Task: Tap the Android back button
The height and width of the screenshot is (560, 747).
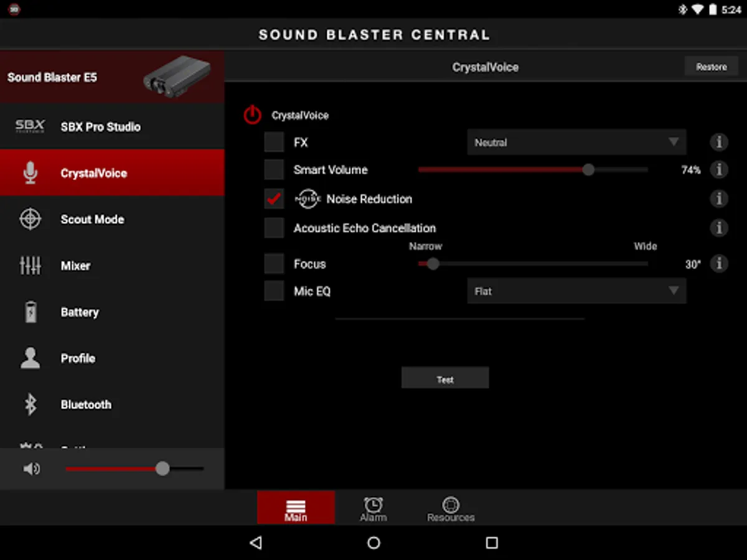Action: [x=255, y=543]
